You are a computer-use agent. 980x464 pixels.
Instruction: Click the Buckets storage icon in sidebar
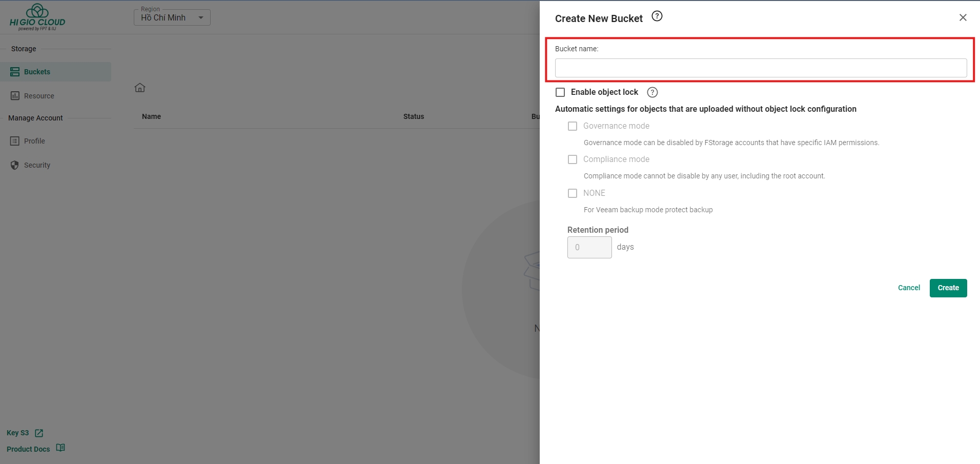click(x=15, y=72)
